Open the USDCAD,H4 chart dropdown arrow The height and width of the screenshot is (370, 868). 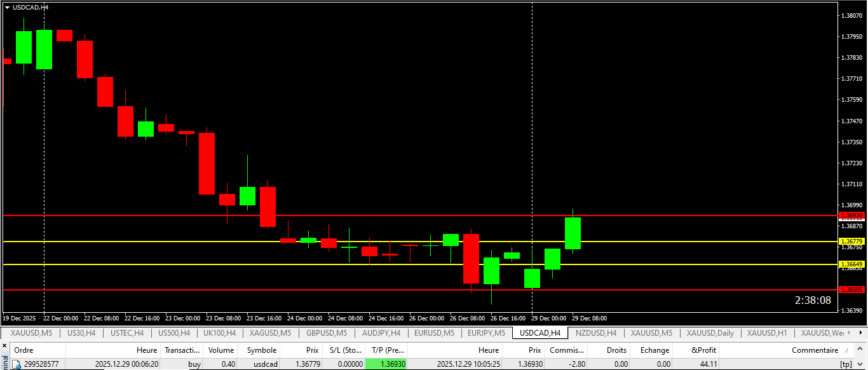7,7
